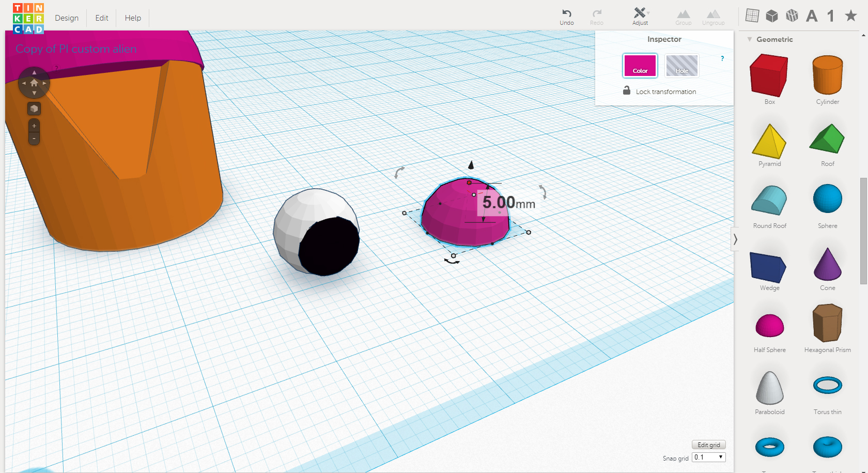
Task: Rotate view down with the bottom arrow
Action: tap(34, 94)
